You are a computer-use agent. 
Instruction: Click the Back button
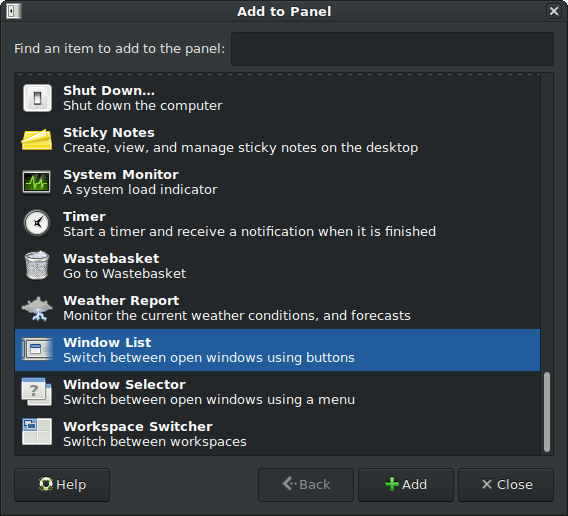coord(306,484)
